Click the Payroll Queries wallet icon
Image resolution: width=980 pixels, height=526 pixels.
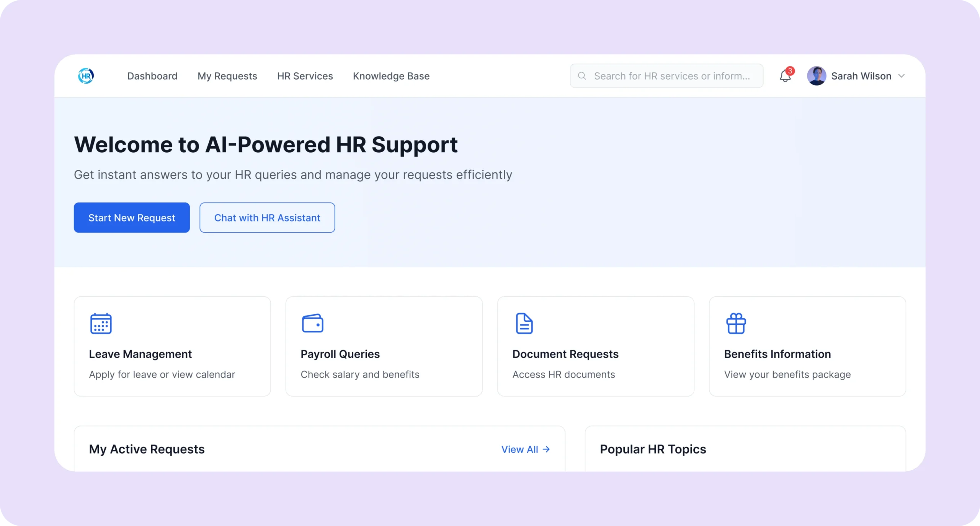click(x=312, y=324)
